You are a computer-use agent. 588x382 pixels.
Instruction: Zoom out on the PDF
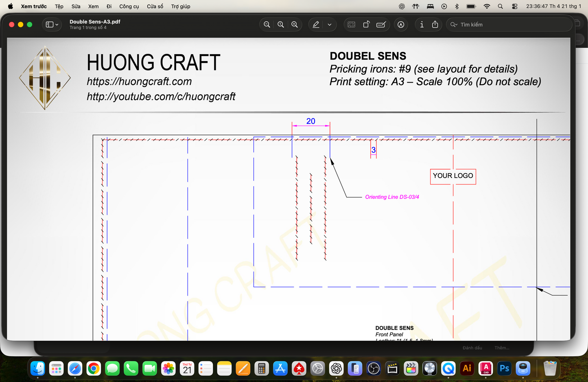[267, 24]
